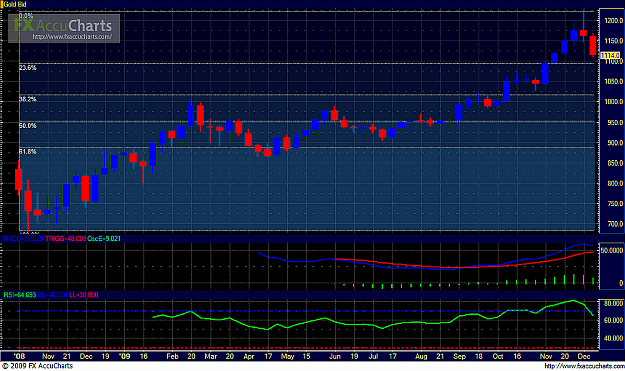
Task: Click the Gold Bid chart title
Action: click(x=15, y=4)
